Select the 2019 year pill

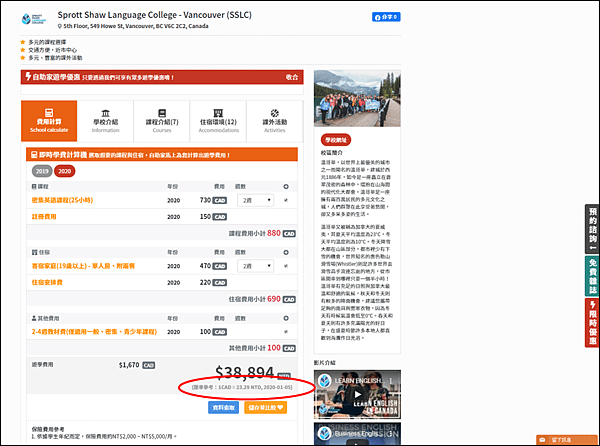(42, 171)
